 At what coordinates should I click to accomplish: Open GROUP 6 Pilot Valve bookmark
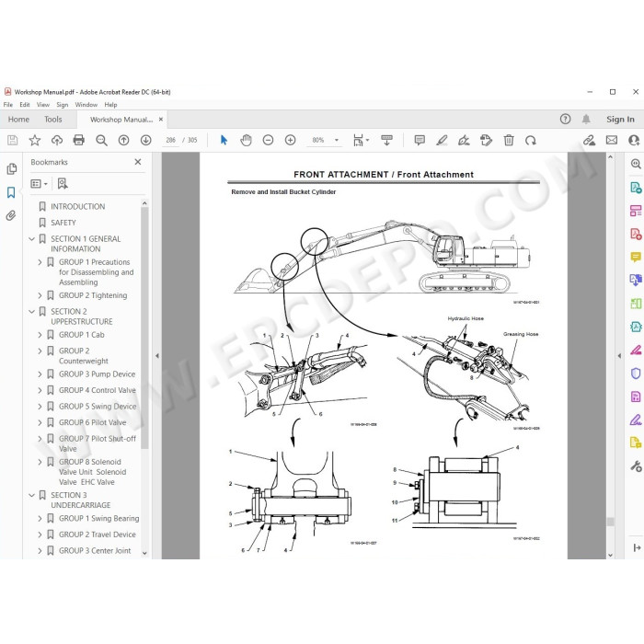(x=92, y=422)
